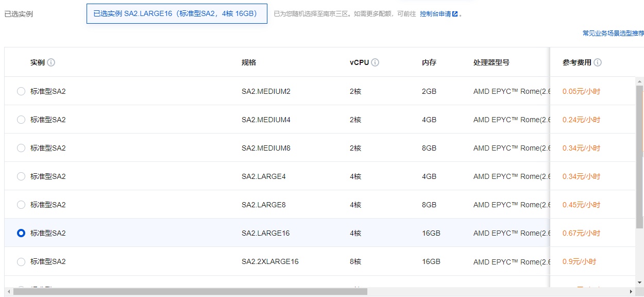
Task: Choose the SA2.MEDIUM8 instance option
Action: [21, 147]
